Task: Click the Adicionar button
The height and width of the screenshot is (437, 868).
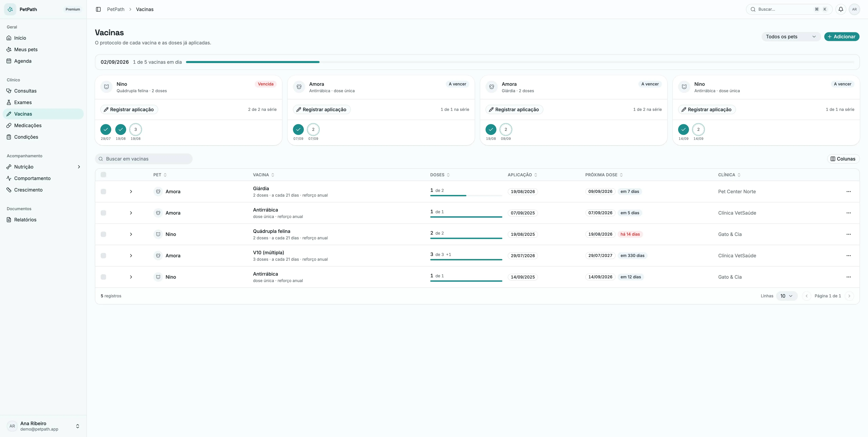Action: point(841,37)
